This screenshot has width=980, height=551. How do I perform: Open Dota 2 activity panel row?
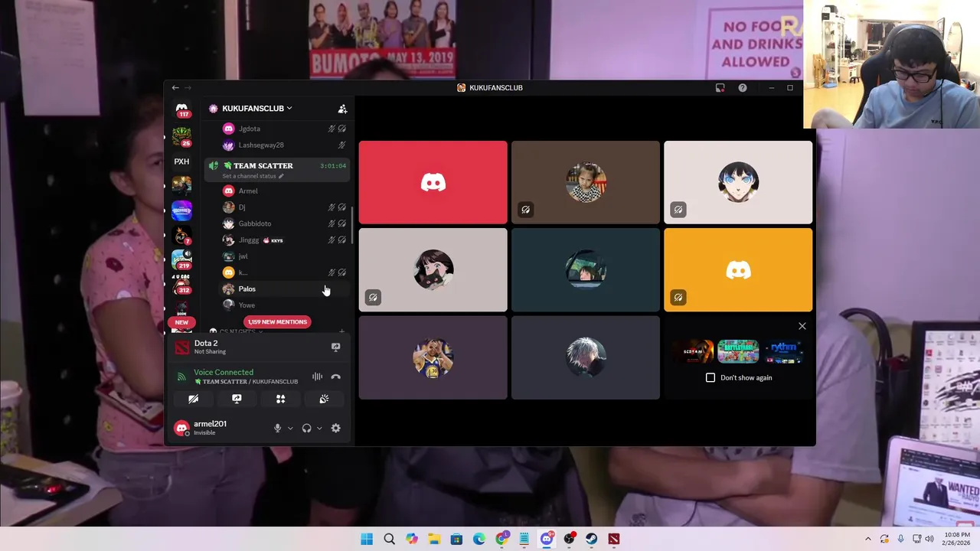click(x=260, y=347)
